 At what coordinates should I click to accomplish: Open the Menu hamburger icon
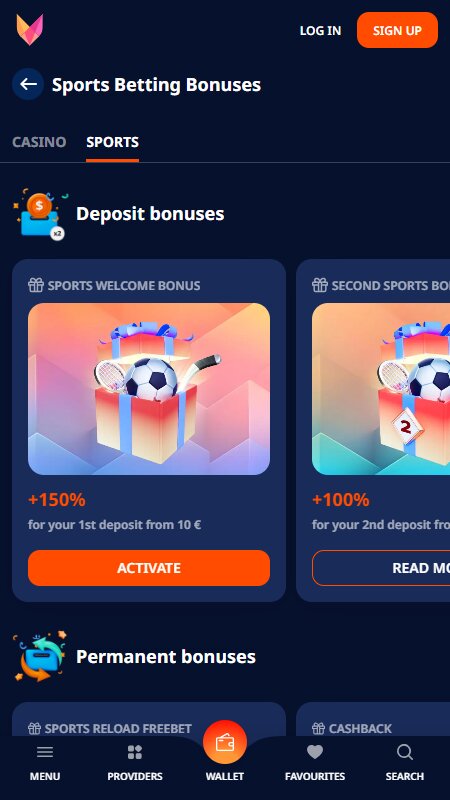click(45, 752)
